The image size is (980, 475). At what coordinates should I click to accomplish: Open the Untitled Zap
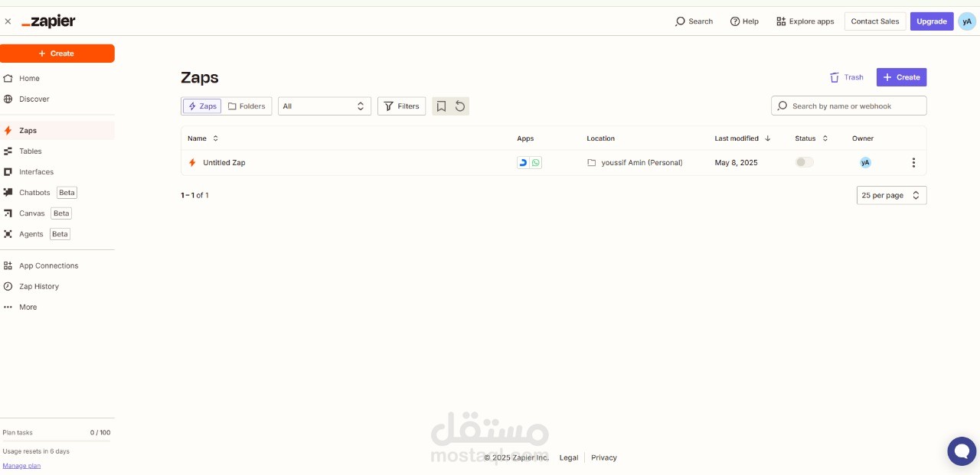(224, 163)
